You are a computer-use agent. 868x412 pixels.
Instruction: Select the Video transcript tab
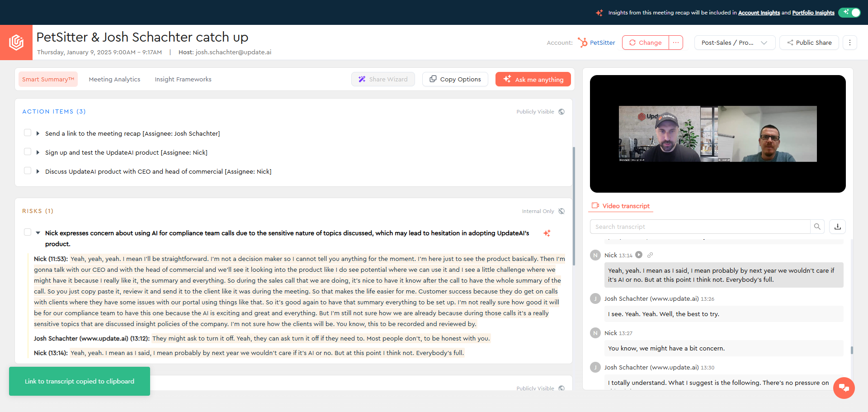621,206
